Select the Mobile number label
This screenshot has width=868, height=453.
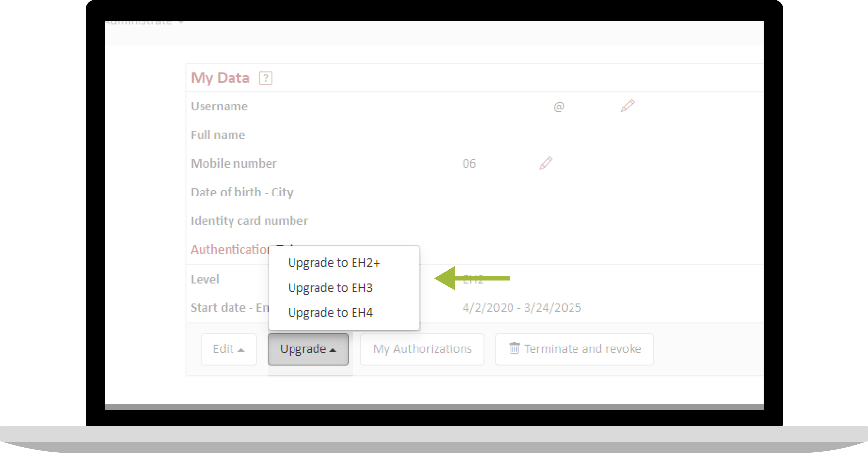234,163
